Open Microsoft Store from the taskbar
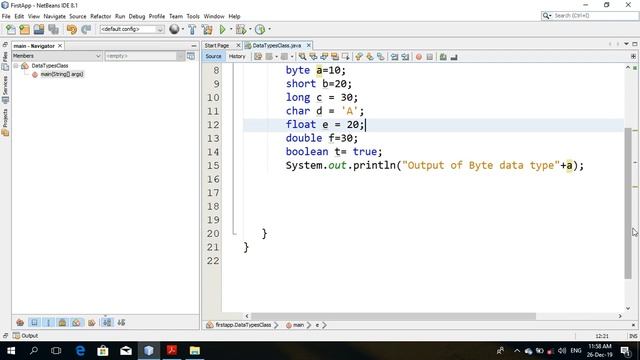640x360 pixels. coord(103,351)
